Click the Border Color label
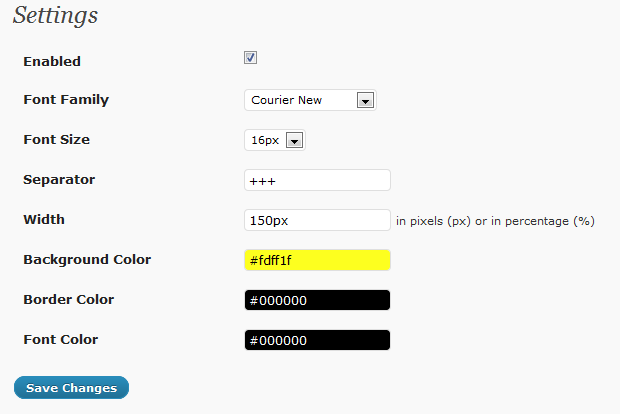Viewport: 620px width, 414px height. pyautogui.click(x=68, y=300)
